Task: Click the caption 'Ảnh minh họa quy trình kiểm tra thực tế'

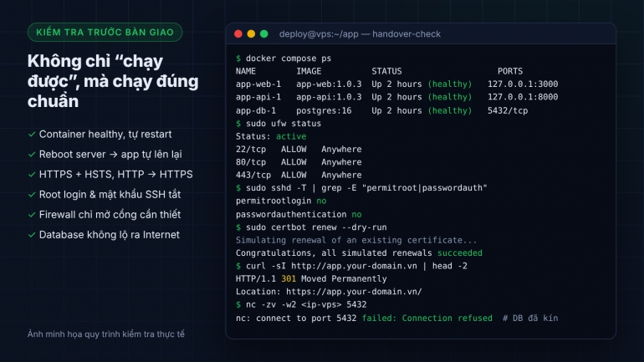Action: coord(106,334)
